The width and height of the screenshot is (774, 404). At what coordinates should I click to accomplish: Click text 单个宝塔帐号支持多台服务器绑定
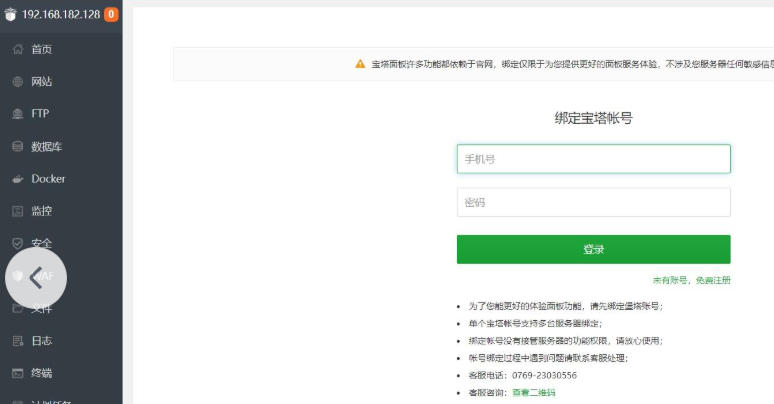tap(535, 323)
